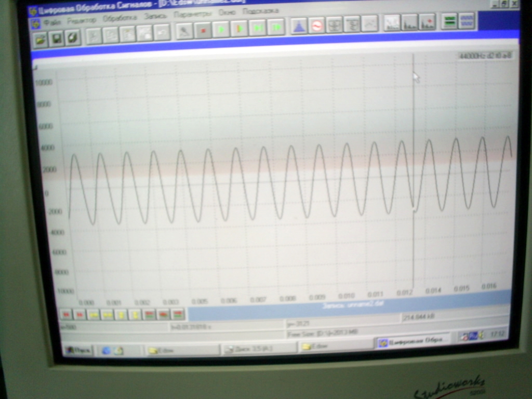This screenshot has height=399, width=532.
Task: Open the Редактор menu
Action: [82, 20]
